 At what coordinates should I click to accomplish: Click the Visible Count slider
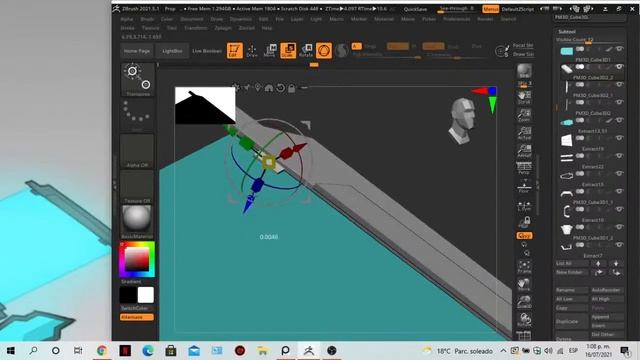(589, 40)
